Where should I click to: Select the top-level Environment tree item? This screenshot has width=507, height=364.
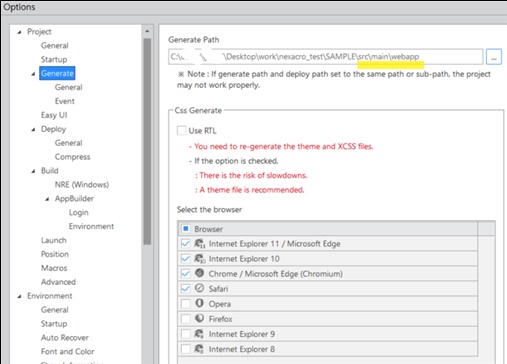[50, 296]
